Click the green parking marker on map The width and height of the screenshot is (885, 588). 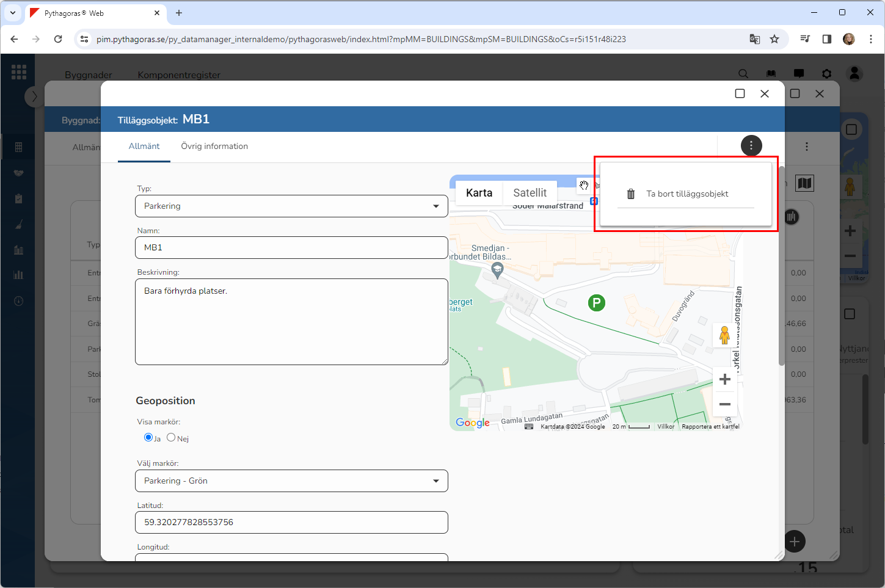(596, 302)
